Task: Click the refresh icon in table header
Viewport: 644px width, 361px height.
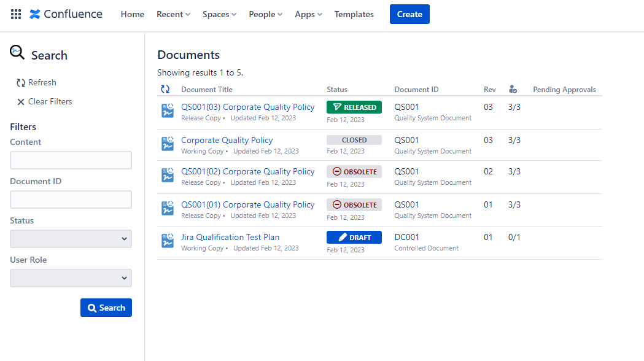Action: tap(165, 90)
